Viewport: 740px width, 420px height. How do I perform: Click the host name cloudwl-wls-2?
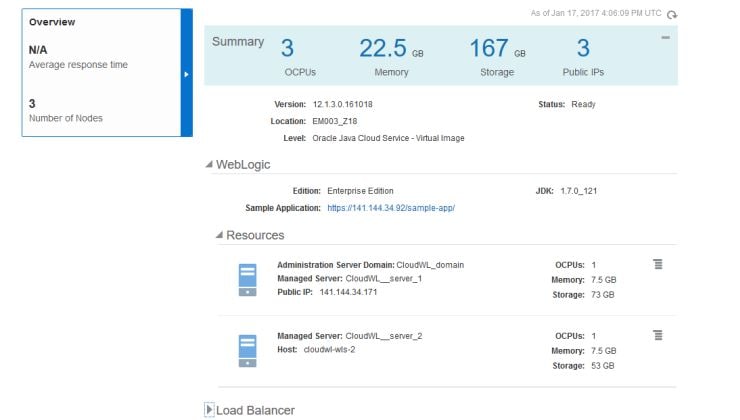[x=330, y=349]
